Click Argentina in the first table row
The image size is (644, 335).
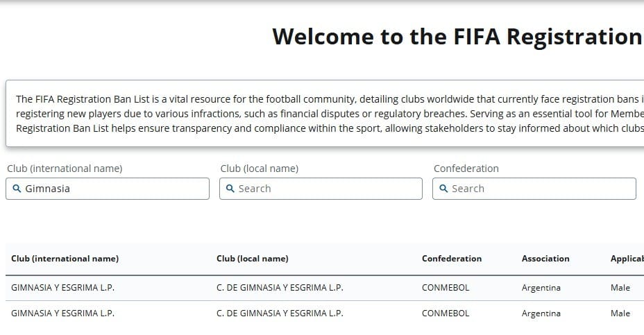point(541,288)
